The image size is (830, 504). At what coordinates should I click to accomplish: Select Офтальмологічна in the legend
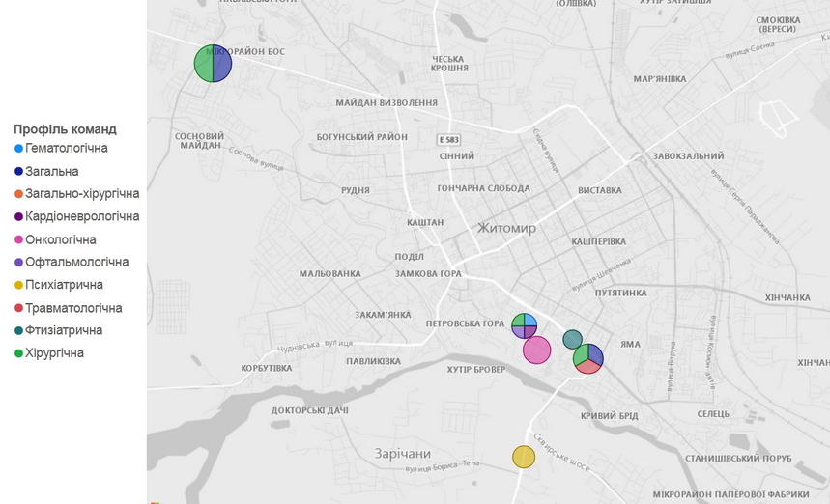(x=77, y=263)
